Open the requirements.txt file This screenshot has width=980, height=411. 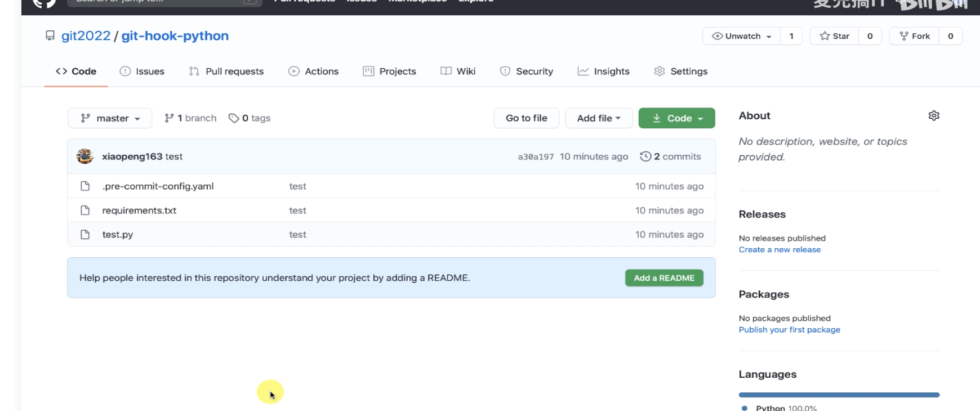tap(139, 211)
